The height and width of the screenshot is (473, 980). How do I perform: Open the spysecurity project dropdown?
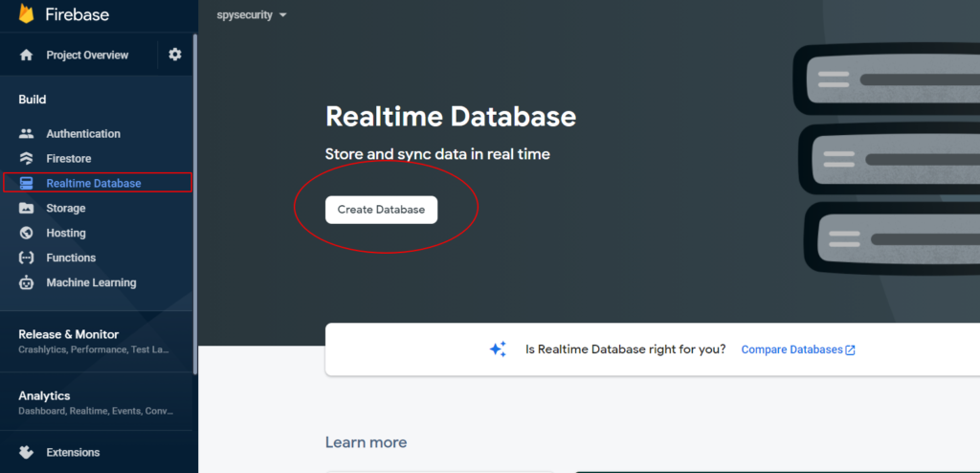tap(252, 15)
